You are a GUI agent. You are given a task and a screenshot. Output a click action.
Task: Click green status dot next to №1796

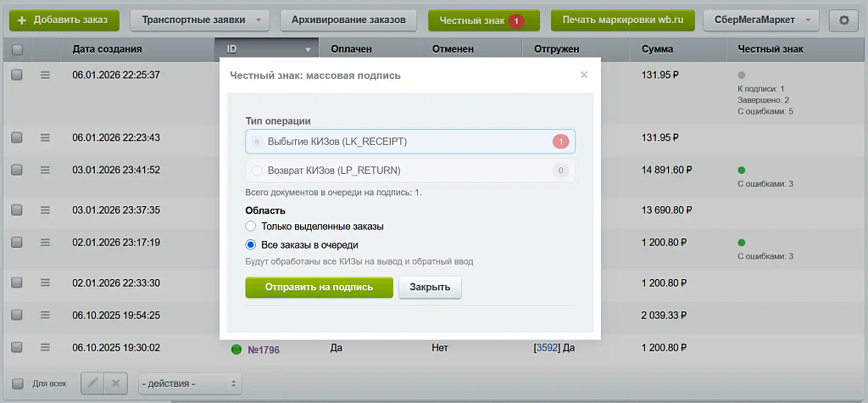tap(236, 350)
